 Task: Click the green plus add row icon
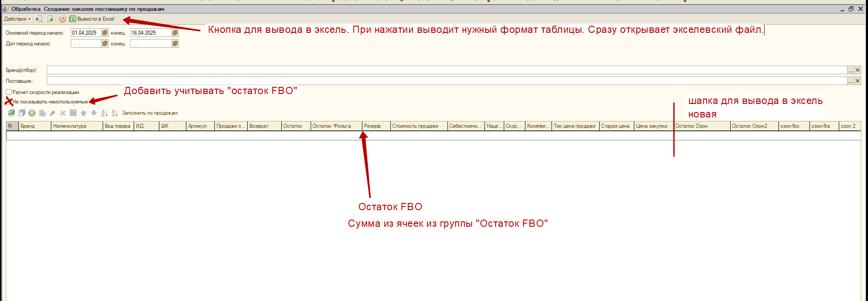pyautogui.click(x=32, y=113)
